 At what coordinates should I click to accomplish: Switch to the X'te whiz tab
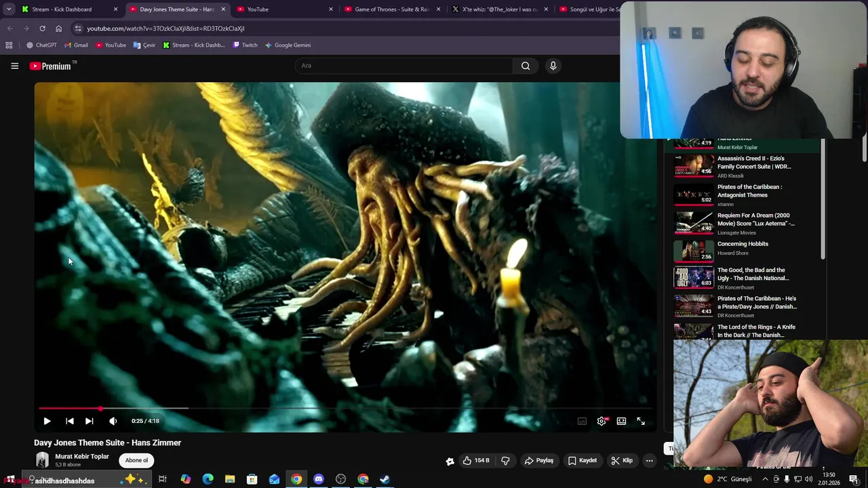coord(500,9)
